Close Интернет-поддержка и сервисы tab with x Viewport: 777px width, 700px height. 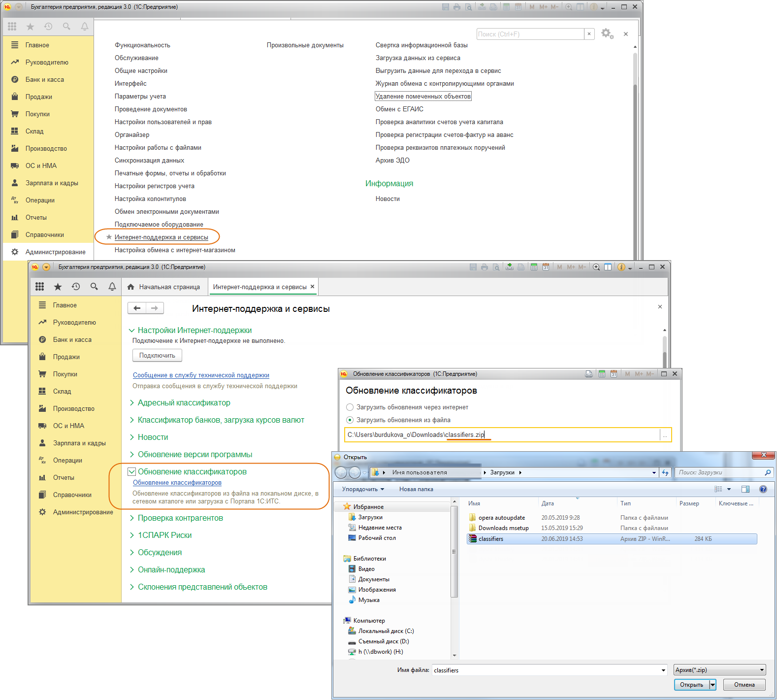[x=312, y=287]
